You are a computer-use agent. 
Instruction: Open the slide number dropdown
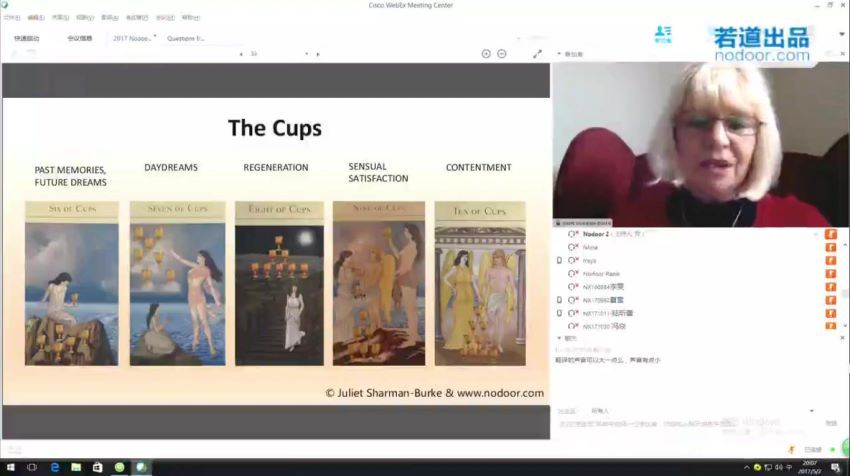[306, 54]
